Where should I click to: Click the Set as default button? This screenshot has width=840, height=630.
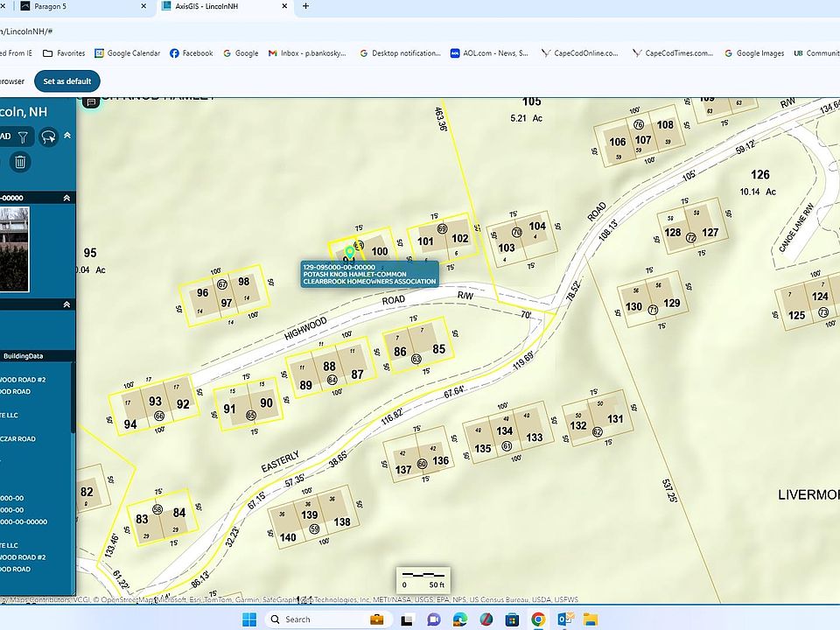pyautogui.click(x=67, y=81)
